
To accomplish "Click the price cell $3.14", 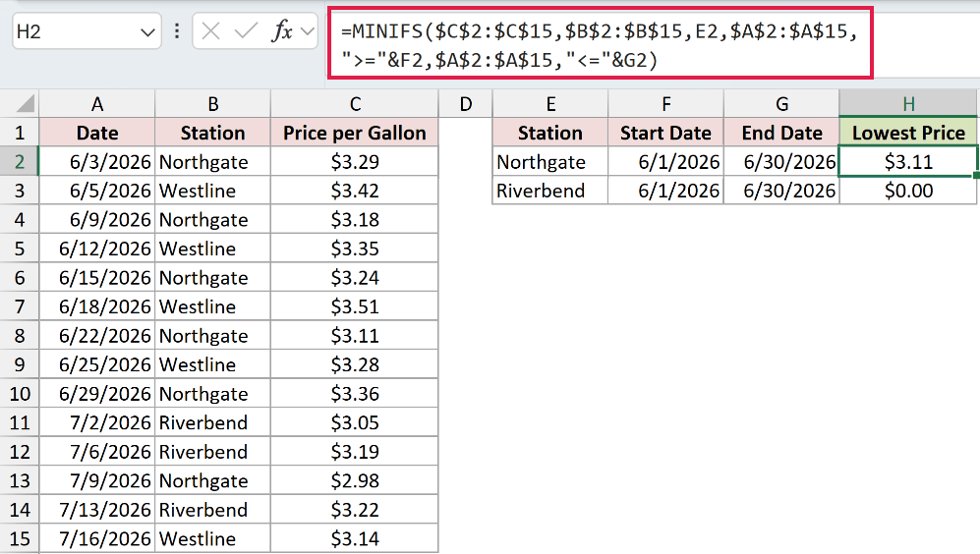I will point(355,538).
